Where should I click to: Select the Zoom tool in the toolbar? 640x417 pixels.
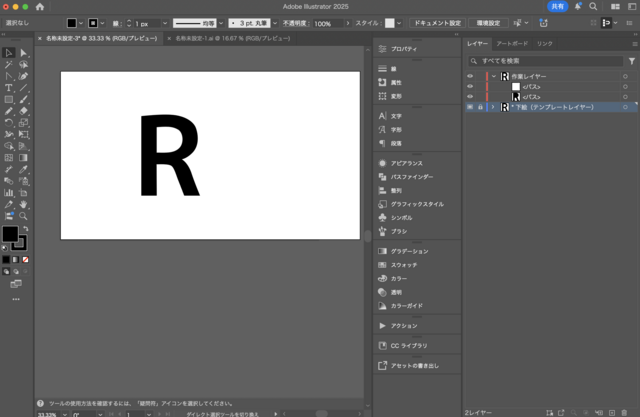(23, 216)
